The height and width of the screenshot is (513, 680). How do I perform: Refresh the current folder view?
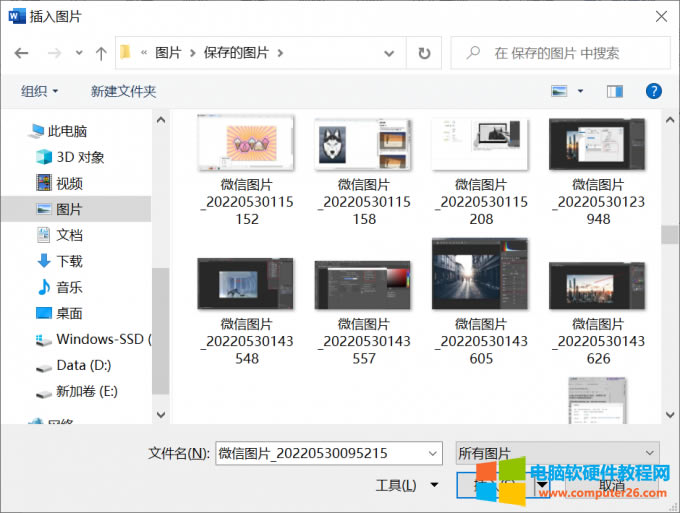click(424, 53)
